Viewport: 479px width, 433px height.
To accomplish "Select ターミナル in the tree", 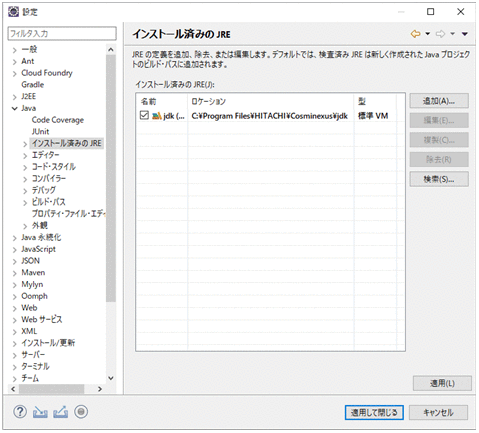I will pos(35,366).
